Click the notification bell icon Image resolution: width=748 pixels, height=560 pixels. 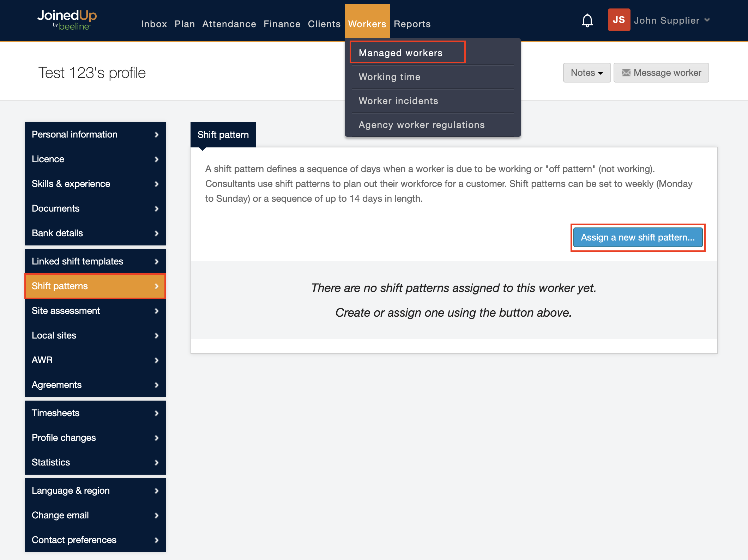click(587, 20)
